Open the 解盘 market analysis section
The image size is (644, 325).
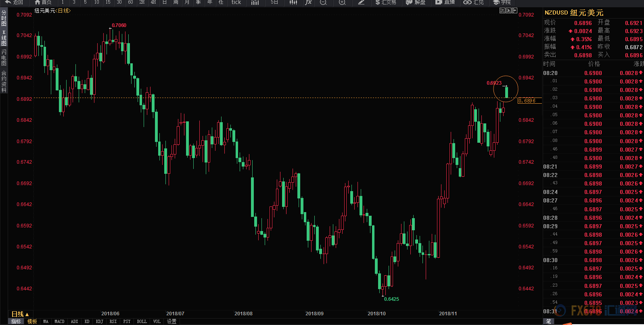(416, 2)
